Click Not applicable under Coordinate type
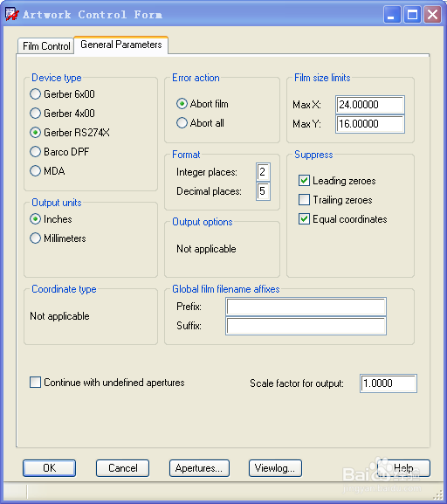 pos(59,316)
